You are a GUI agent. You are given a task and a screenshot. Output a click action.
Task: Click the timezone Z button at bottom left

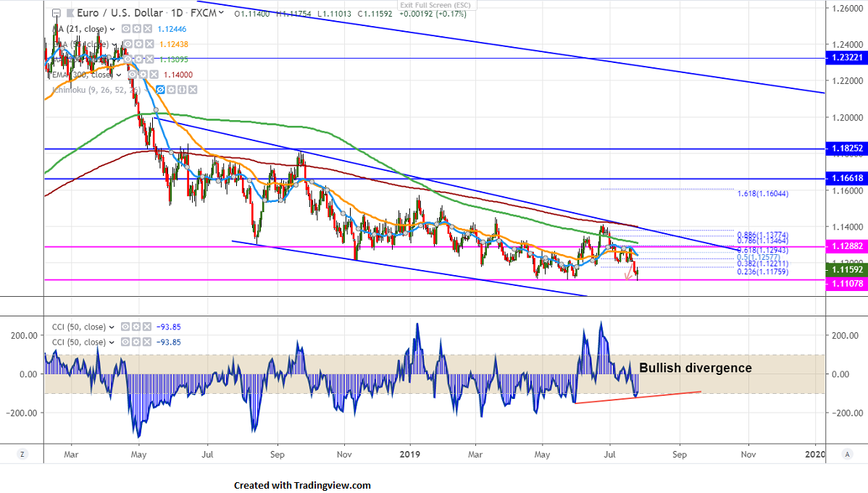[22, 454]
